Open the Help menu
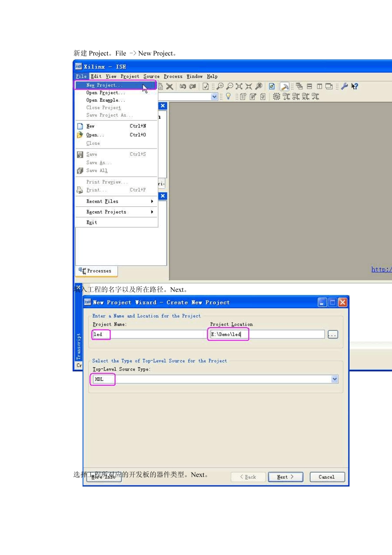Image resolution: width=392 pixels, height=555 pixels. pos(212,76)
